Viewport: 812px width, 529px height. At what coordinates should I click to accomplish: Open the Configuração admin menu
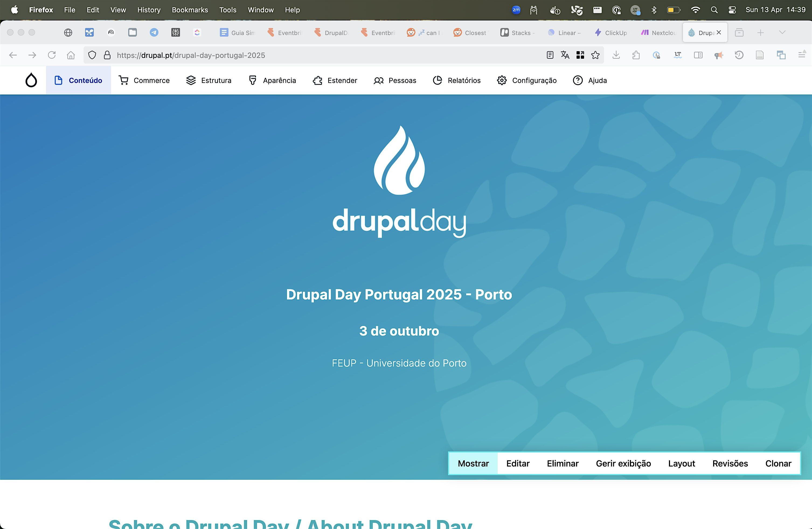click(527, 80)
